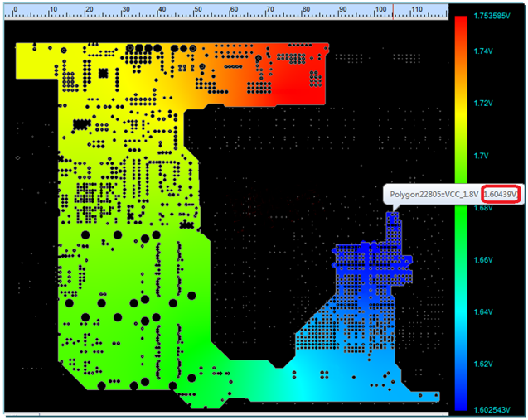Click the red marker line on the top ruler
This screenshot has width=528, height=420.
point(393,10)
